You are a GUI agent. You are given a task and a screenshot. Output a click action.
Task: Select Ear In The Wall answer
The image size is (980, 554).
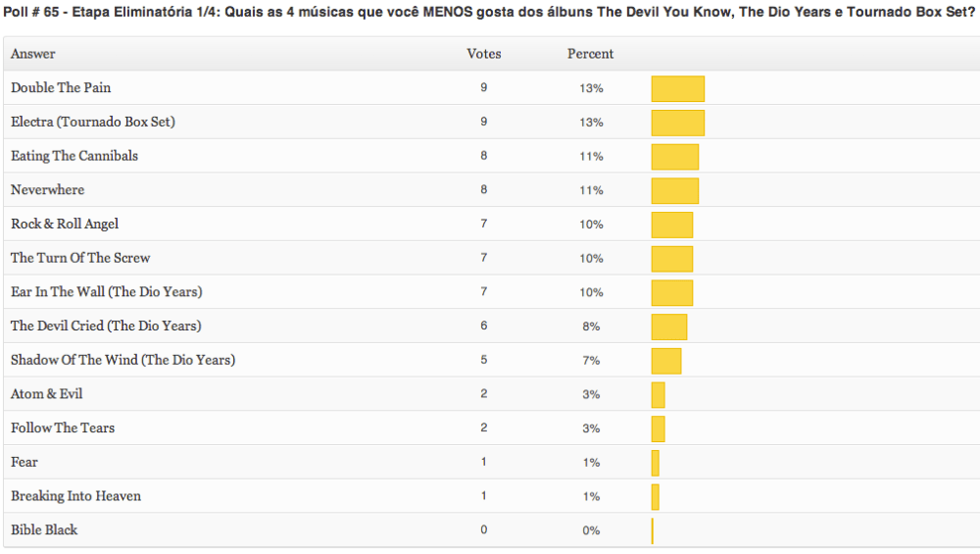pyautogui.click(x=107, y=292)
